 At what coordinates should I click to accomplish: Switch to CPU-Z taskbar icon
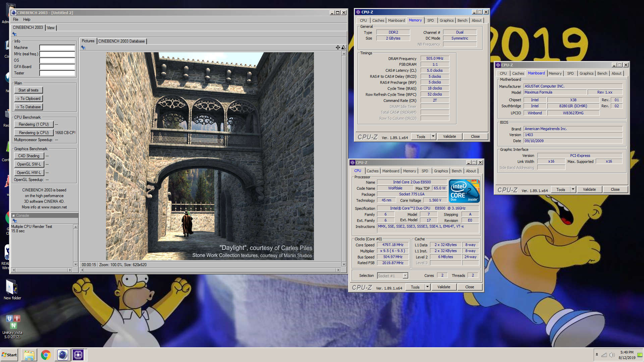tap(78, 355)
